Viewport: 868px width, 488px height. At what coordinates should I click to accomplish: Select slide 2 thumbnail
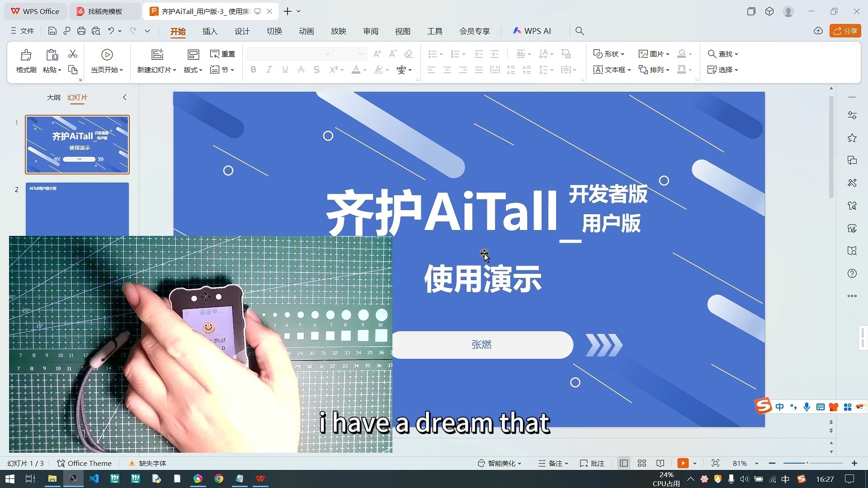(77, 209)
